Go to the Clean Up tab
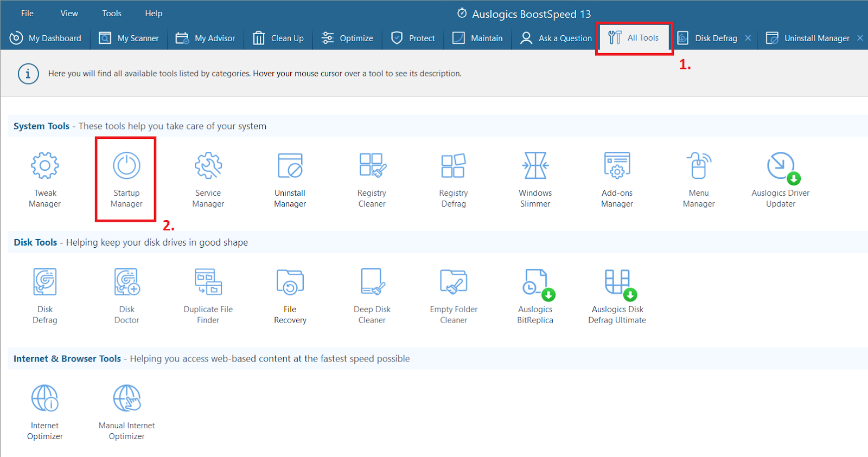 click(279, 38)
